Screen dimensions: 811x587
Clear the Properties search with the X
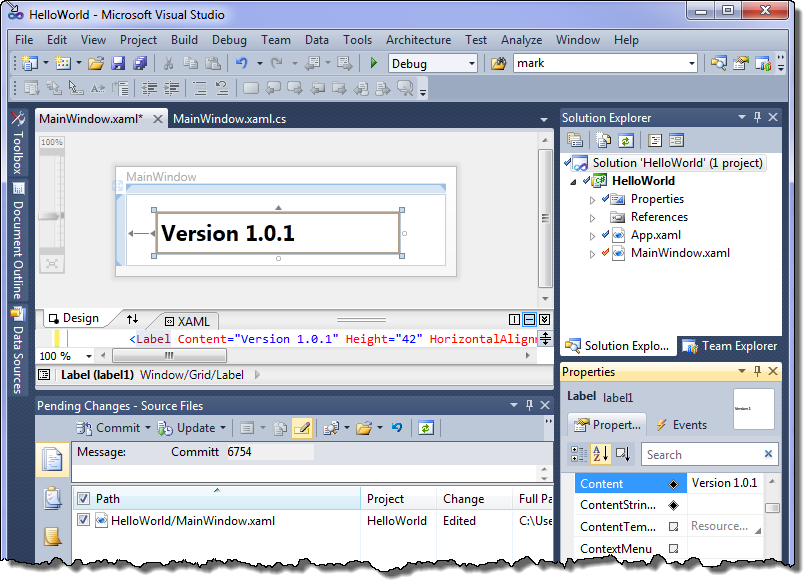click(768, 454)
